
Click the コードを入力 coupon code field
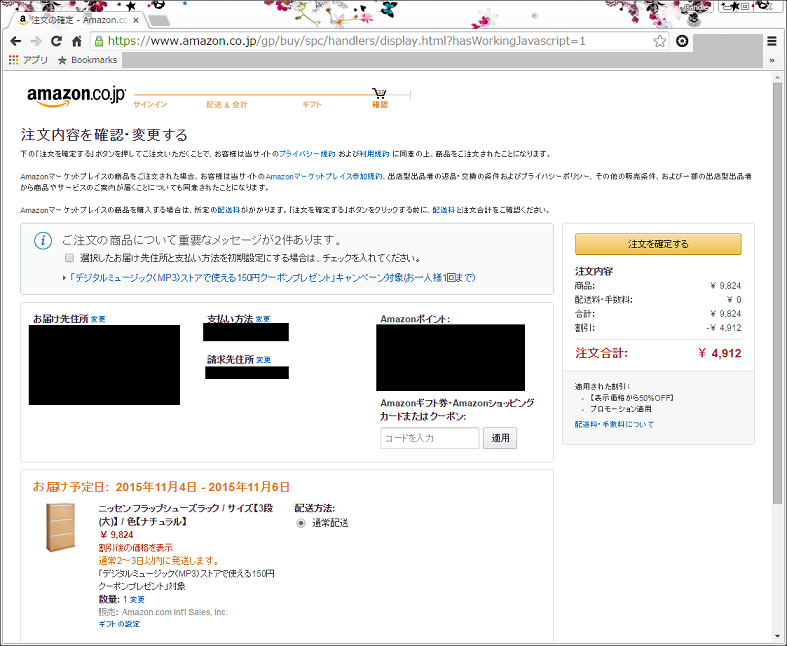coord(430,438)
